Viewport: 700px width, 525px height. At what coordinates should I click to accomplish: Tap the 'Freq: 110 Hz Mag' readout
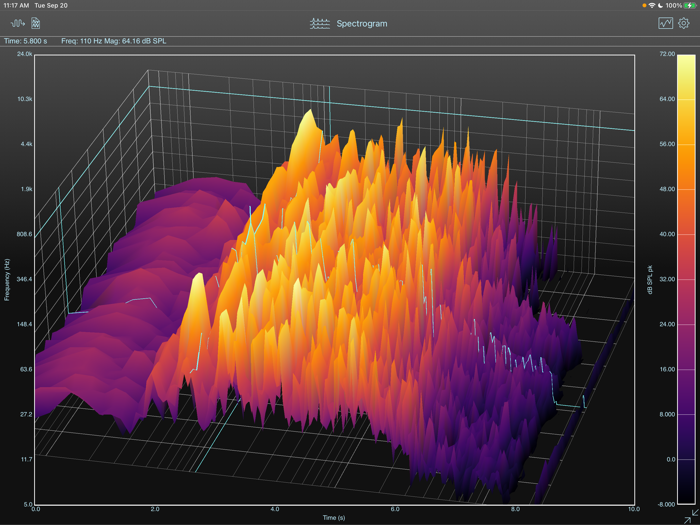coord(112,41)
